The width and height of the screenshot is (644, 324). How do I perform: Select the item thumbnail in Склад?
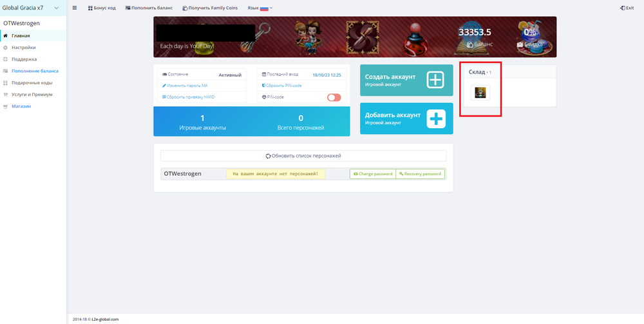tap(480, 93)
